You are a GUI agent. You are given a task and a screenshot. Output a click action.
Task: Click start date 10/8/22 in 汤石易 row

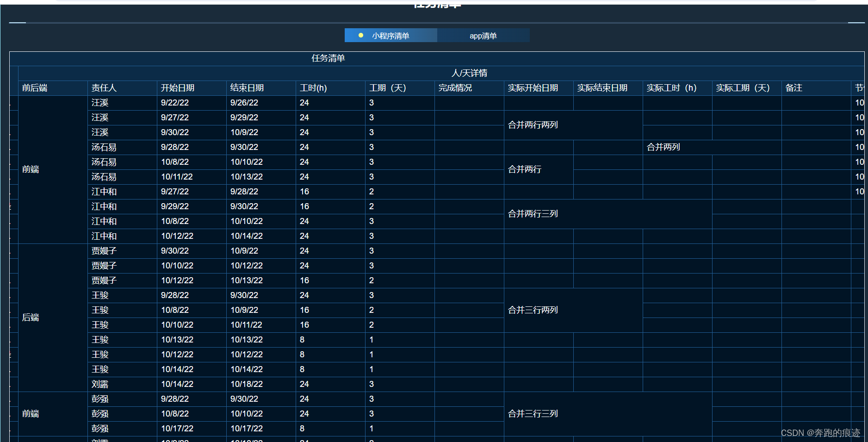pos(175,162)
